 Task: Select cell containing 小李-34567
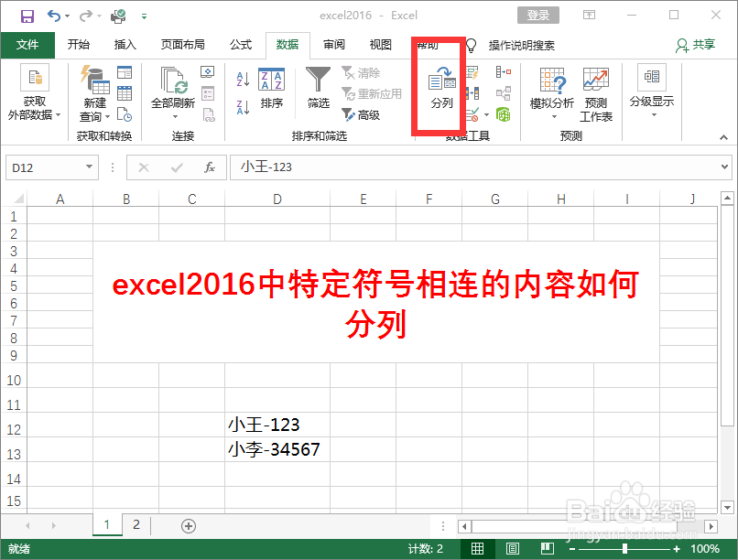point(277,449)
